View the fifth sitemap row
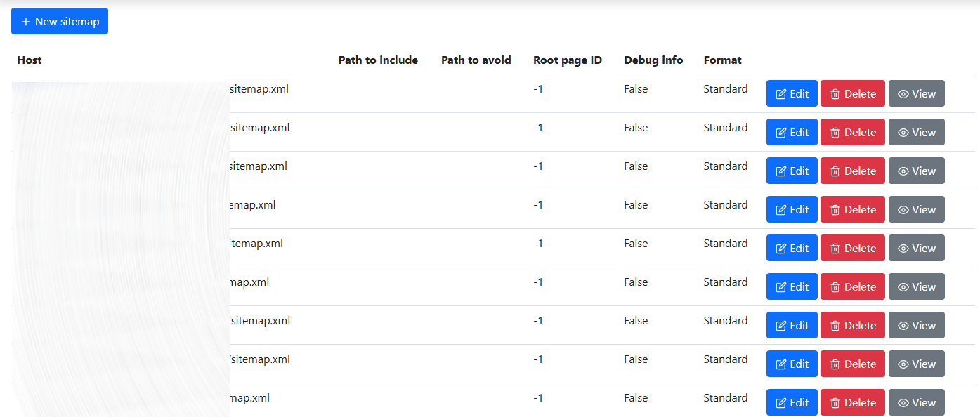980x417 pixels. (x=916, y=249)
